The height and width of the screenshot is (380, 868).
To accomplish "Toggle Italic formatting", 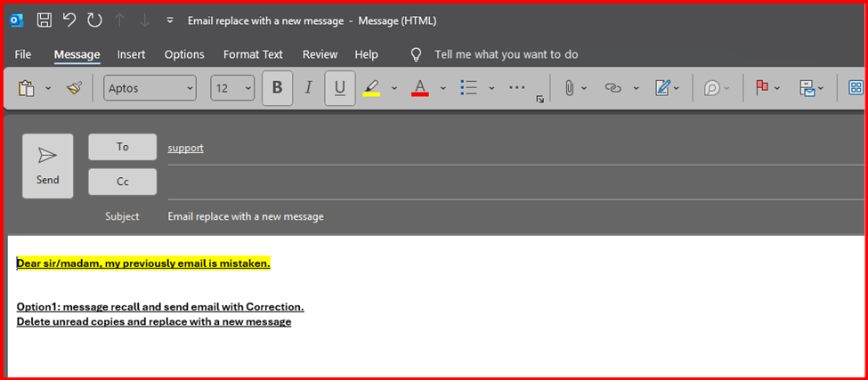I will tap(308, 88).
